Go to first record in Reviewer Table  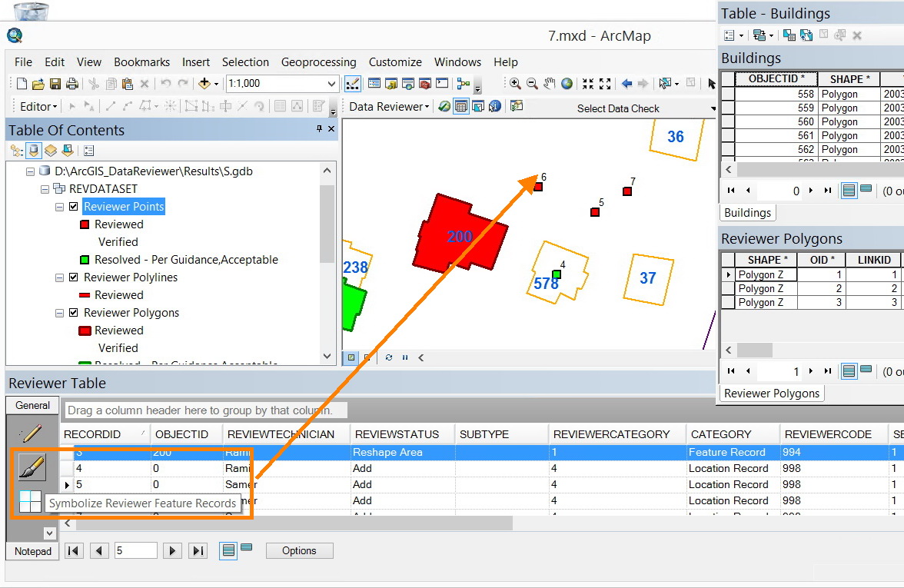73,550
